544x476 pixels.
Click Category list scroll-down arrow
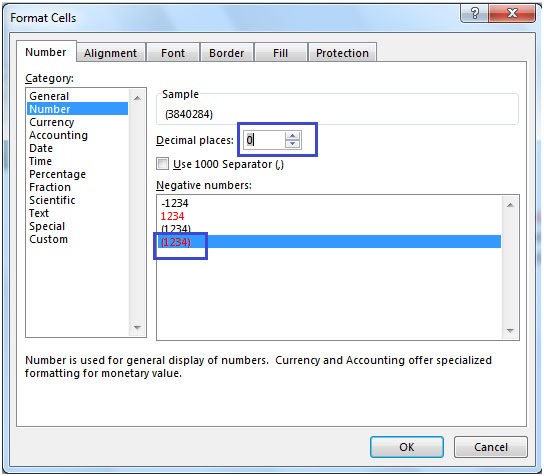(137, 328)
